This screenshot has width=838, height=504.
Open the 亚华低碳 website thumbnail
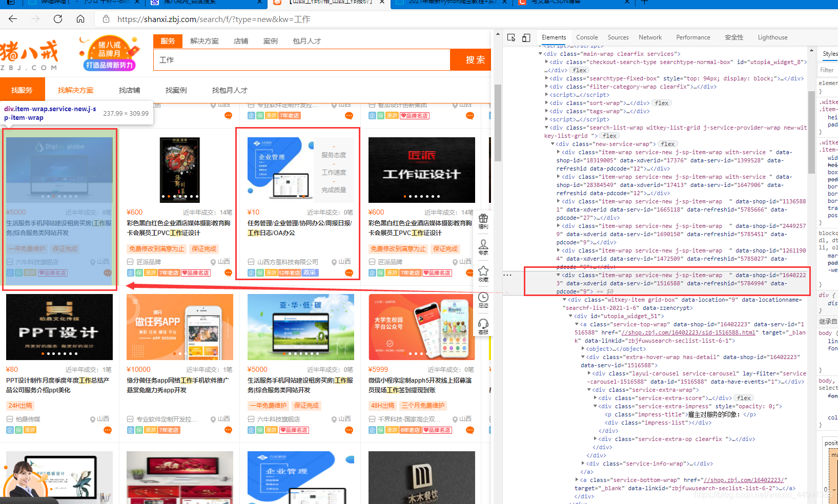click(x=301, y=327)
